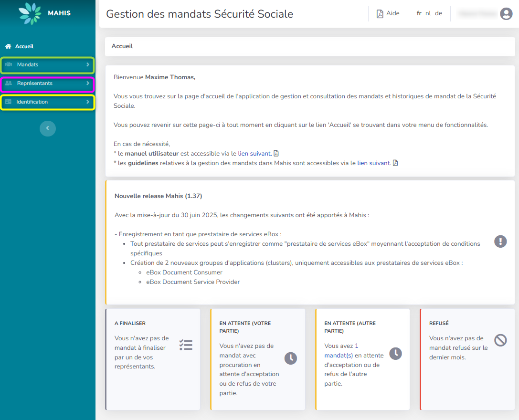Click the MAHIS title text
The height and width of the screenshot is (420, 519).
59,13
